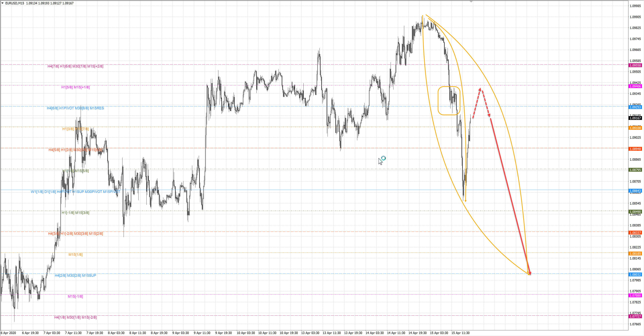This screenshot has width=644, height=336.
Task: Click the M15[1/8] level label
Action: pos(75,254)
